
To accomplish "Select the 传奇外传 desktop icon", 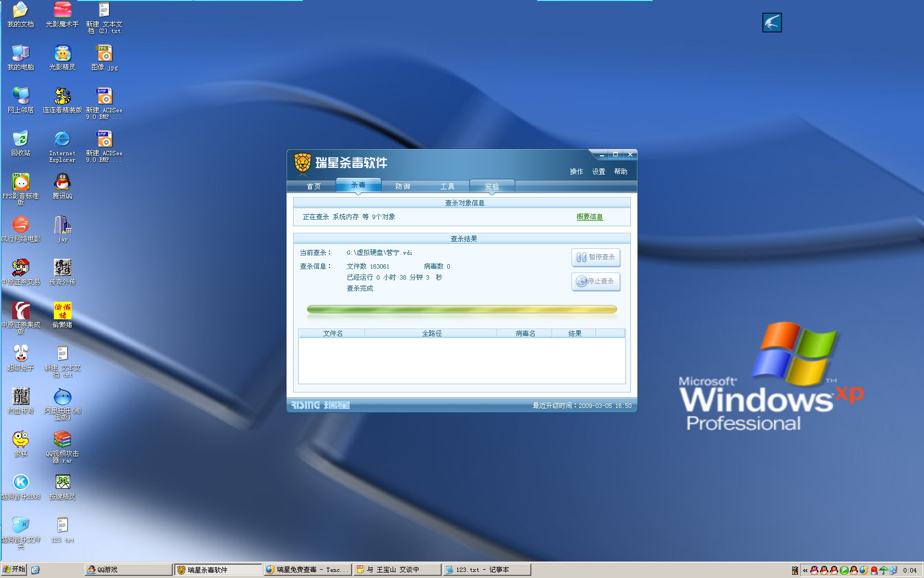I will (x=62, y=272).
